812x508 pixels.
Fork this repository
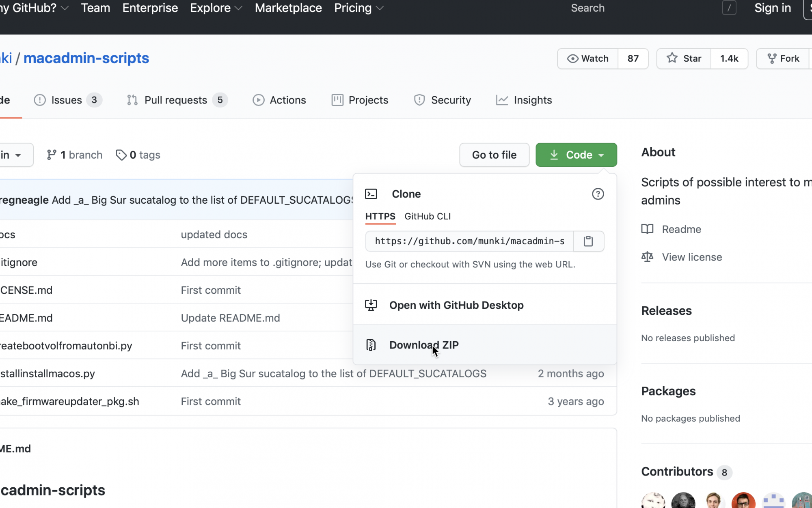click(x=783, y=58)
